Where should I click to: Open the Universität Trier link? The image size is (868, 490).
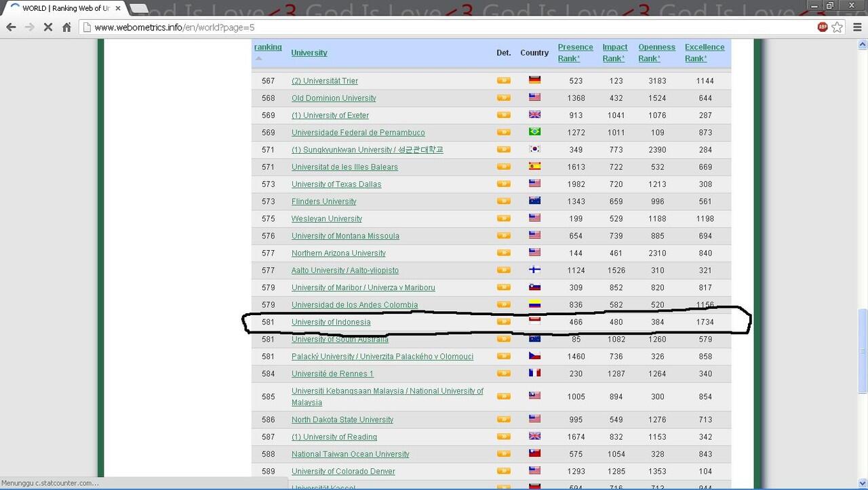(325, 81)
